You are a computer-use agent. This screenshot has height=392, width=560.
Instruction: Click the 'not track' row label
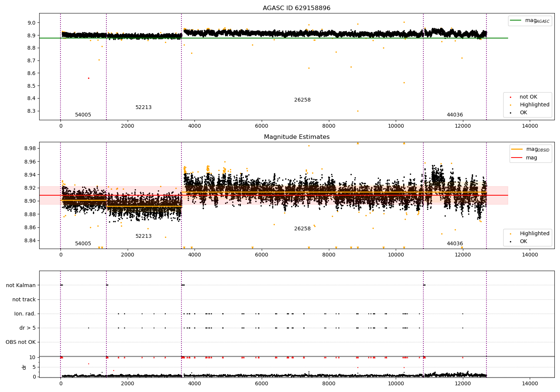[x=24, y=300]
